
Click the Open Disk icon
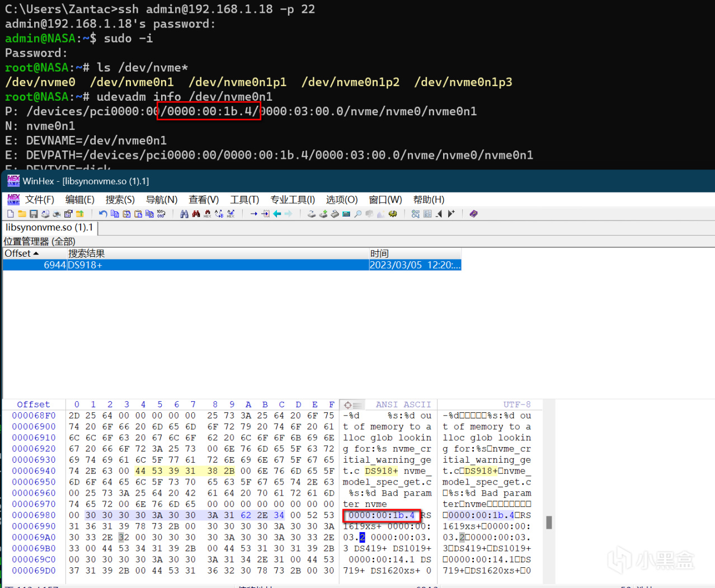(x=312, y=214)
